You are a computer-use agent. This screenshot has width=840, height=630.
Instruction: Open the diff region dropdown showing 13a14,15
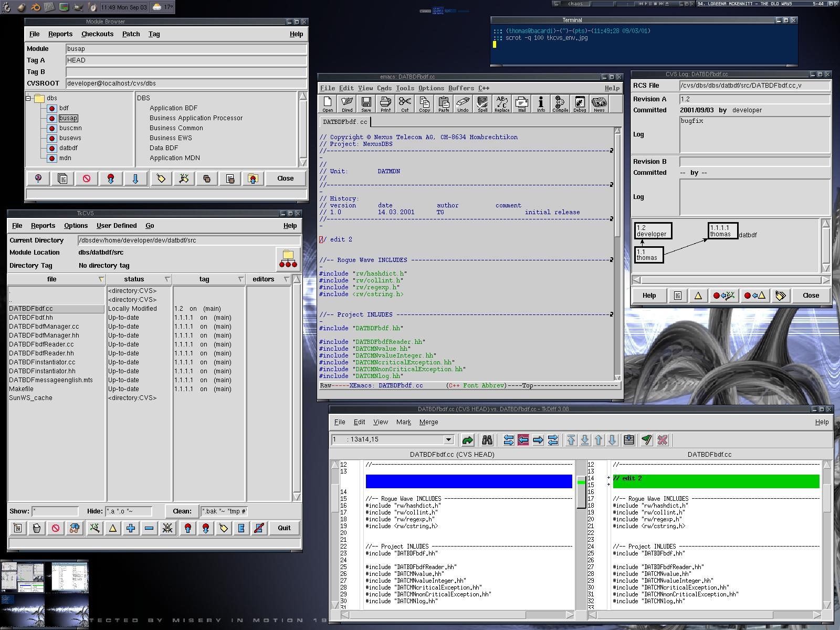click(x=448, y=439)
